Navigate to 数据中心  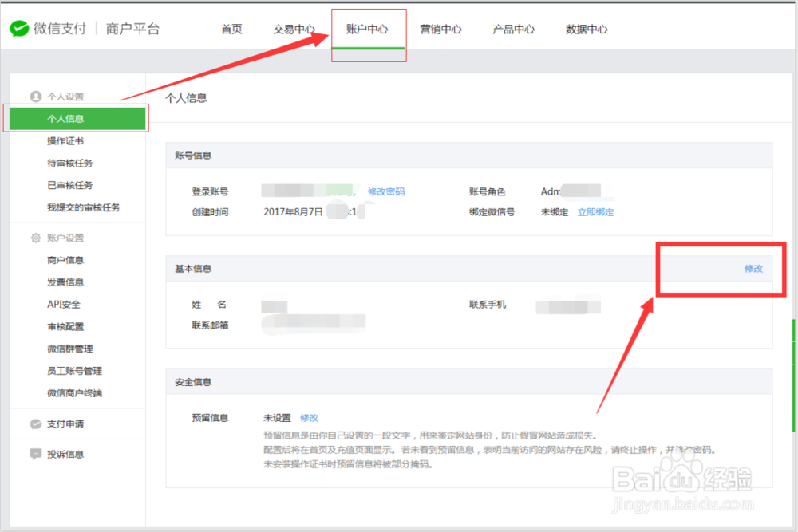(x=585, y=29)
